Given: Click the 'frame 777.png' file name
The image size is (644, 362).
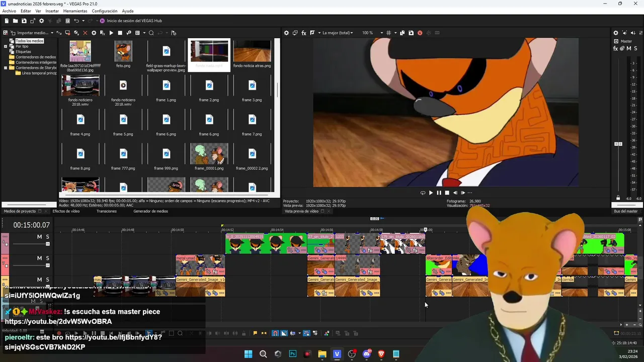Looking at the screenshot, I should pos(123,168).
